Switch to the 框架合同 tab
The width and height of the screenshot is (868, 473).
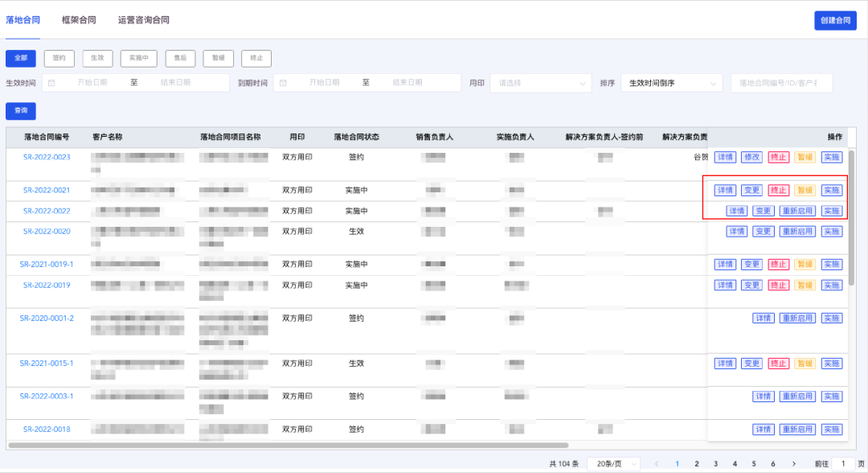pyautogui.click(x=79, y=20)
